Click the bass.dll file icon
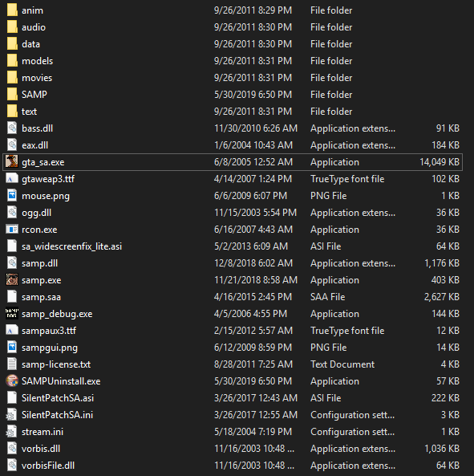The width and height of the screenshot is (474, 476). point(12,128)
